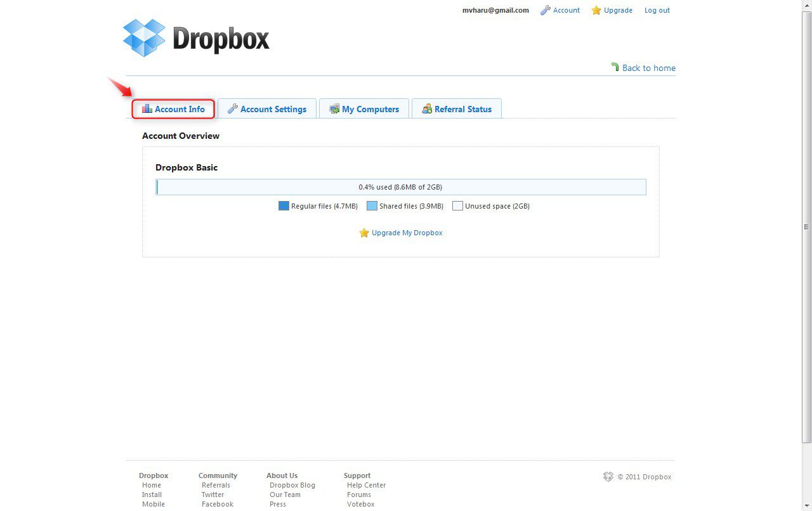This screenshot has width=812, height=511.
Task: Open the Help Center footer link
Action: click(367, 485)
